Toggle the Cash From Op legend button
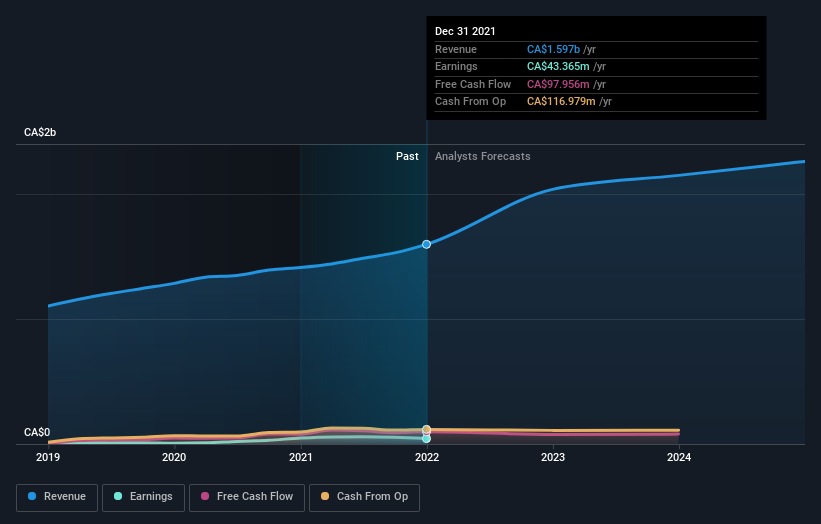Screen dimensions: 821x524 (x=364, y=497)
